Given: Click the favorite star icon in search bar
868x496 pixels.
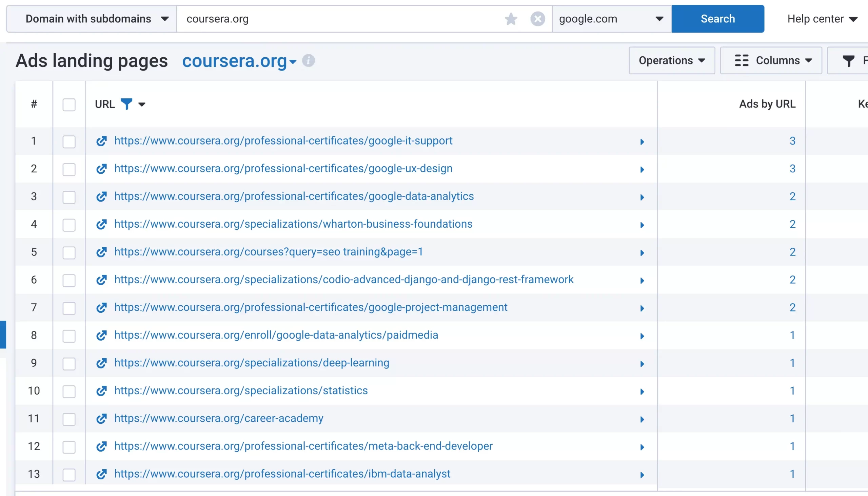Looking at the screenshot, I should tap(511, 19).
